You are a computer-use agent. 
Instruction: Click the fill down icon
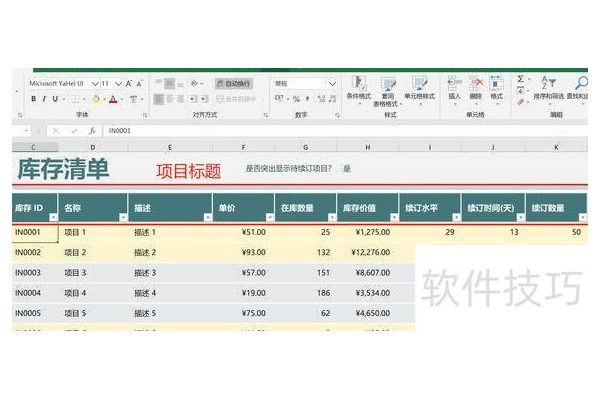520,91
